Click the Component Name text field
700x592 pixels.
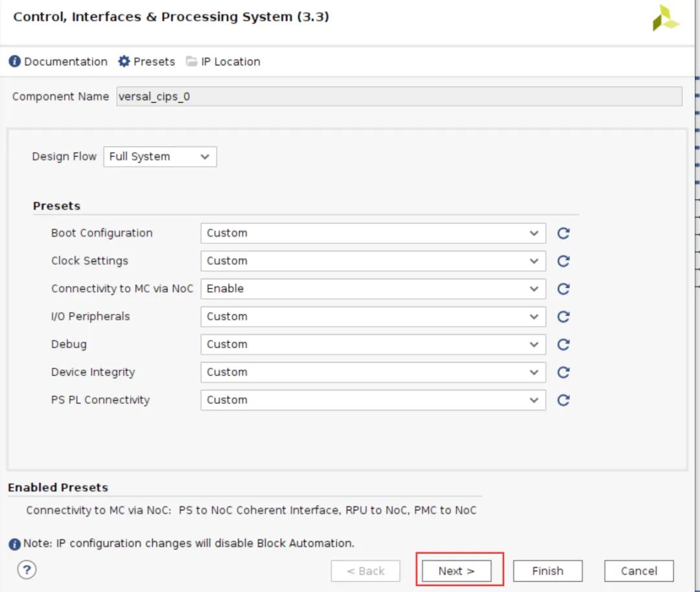tap(399, 97)
